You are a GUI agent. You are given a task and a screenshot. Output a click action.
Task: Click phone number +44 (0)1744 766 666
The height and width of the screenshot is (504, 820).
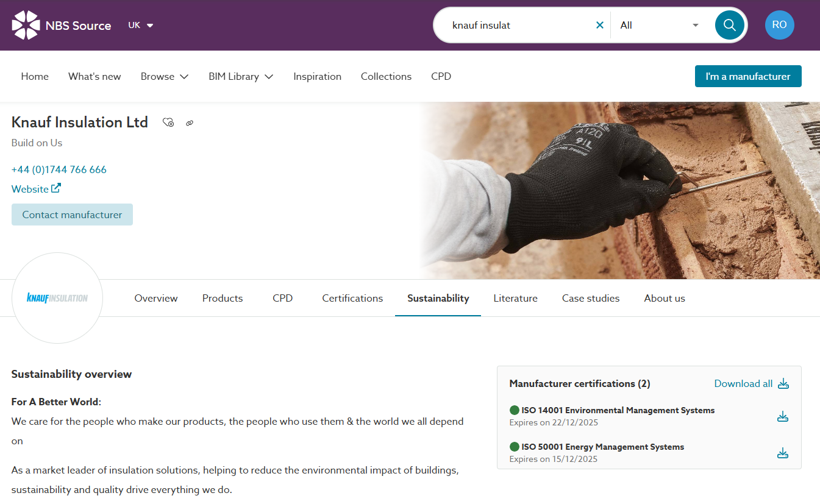pyautogui.click(x=59, y=169)
